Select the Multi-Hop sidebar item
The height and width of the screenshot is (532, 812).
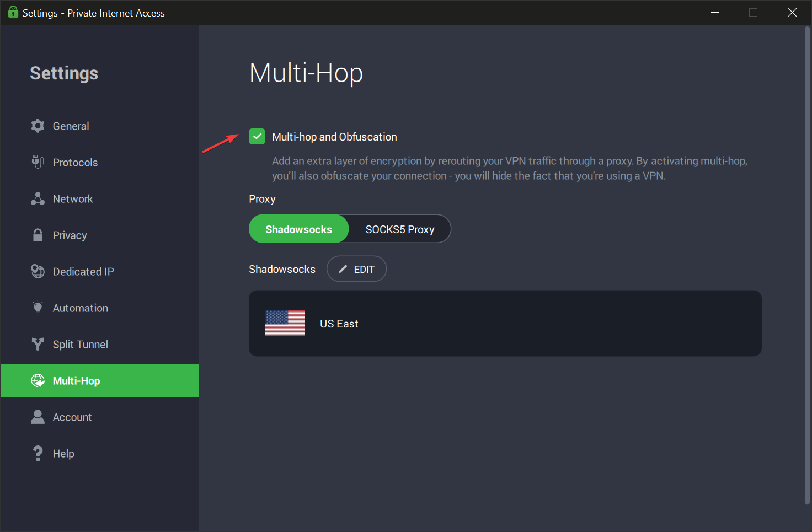pyautogui.click(x=100, y=380)
